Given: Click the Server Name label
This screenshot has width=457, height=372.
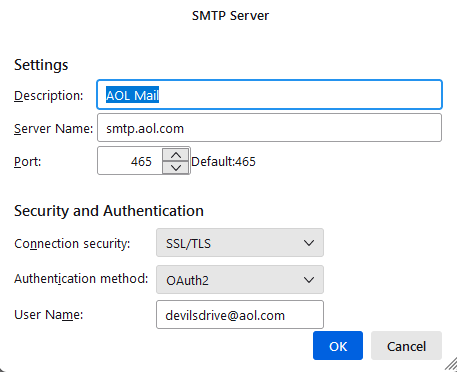Looking at the screenshot, I should [x=54, y=129].
